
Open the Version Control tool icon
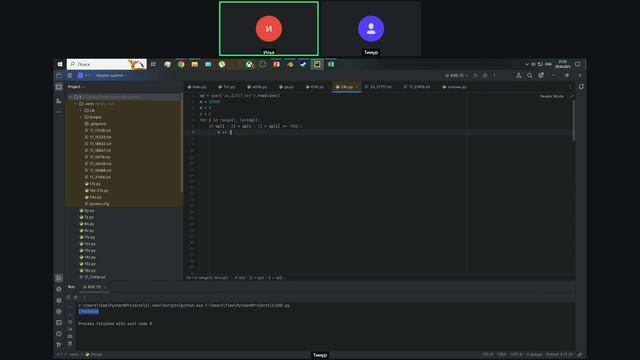[x=59, y=344]
